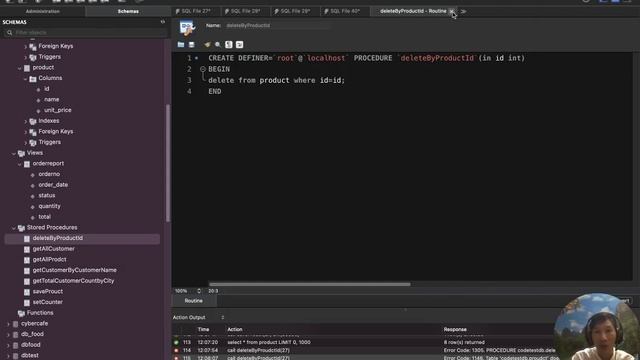Click the Stored Procedures folder icon
This screenshot has height=360, width=640.
tap(21, 228)
